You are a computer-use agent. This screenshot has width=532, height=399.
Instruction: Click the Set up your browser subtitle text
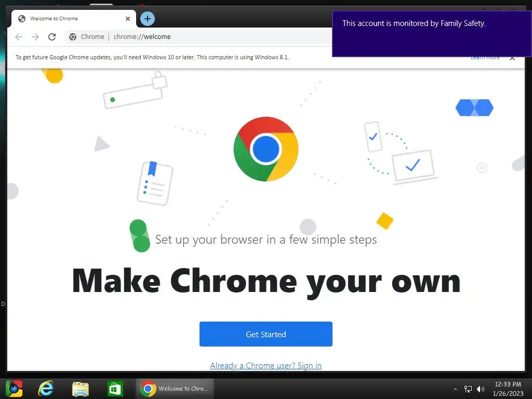click(x=266, y=240)
